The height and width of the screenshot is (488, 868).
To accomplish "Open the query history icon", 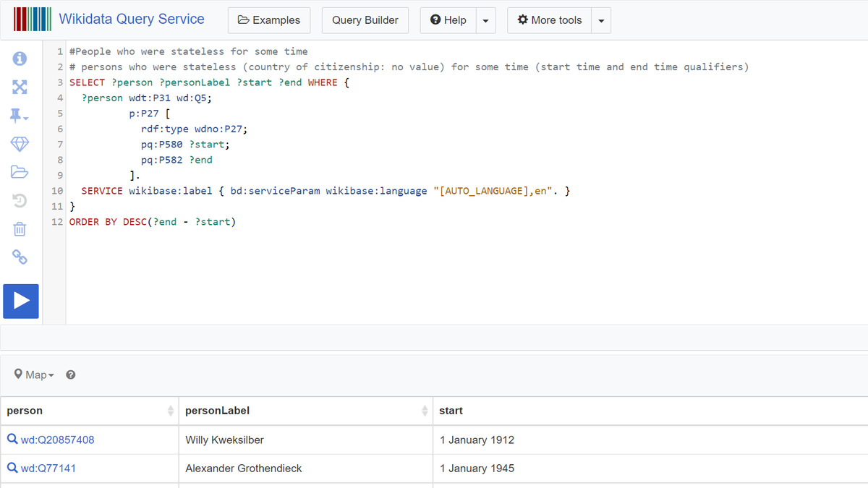I will pos(20,200).
